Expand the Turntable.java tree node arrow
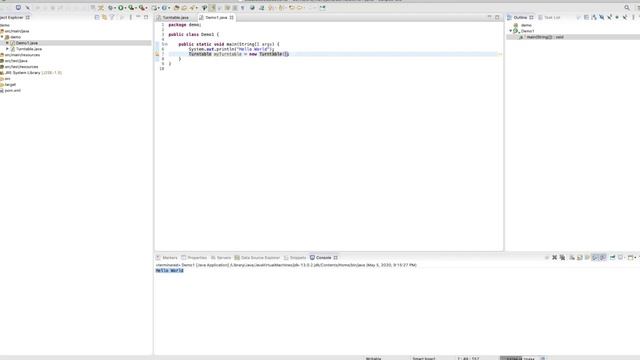Viewport: 640px width, 360px height. (7, 49)
